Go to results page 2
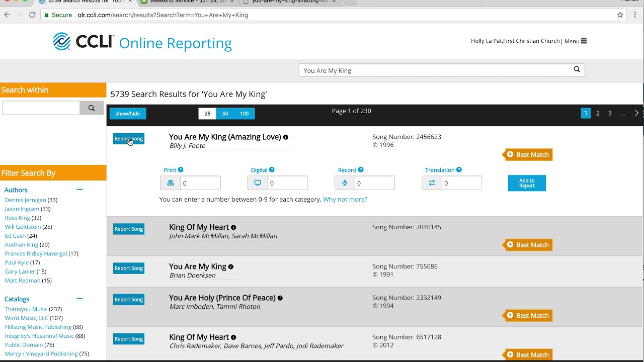This screenshot has height=362, width=644. [x=598, y=113]
